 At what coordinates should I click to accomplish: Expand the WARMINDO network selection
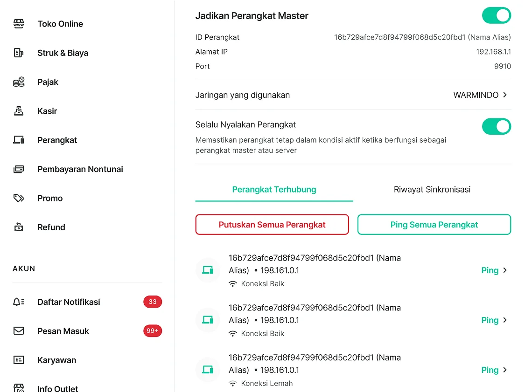[x=480, y=95]
